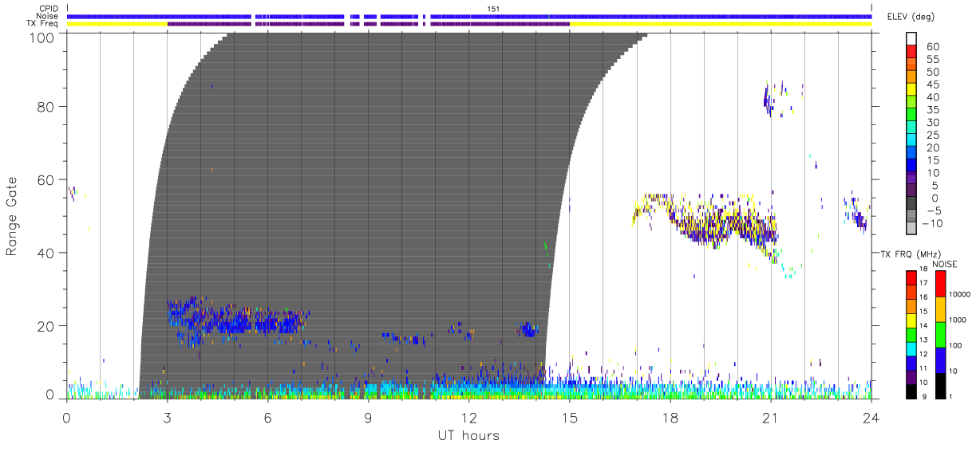Click the '1000' label on the NOISE colorbar
Image resolution: width=980 pixels, height=452 pixels.
958,320
